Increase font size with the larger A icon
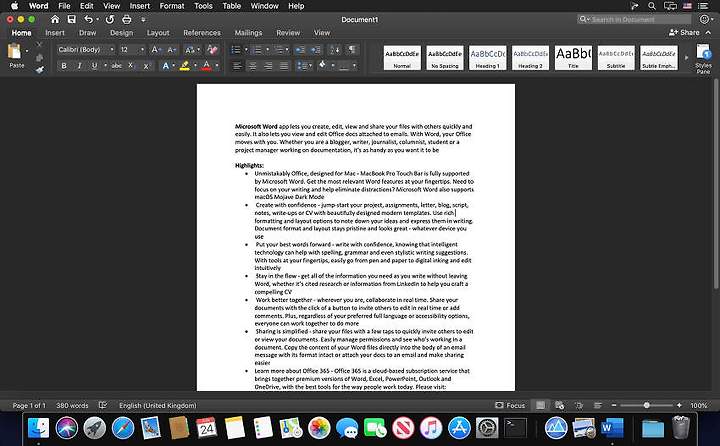The height and width of the screenshot is (446, 720). [155, 50]
